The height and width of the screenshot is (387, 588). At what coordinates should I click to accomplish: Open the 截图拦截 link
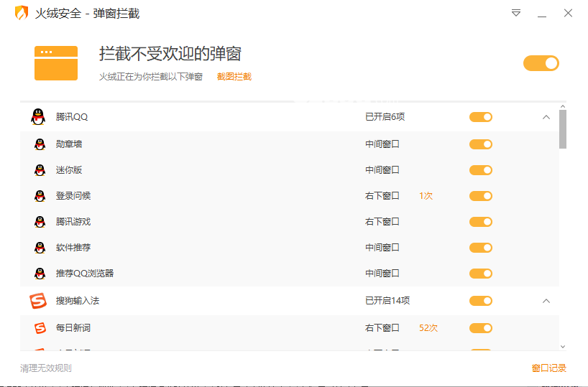pyautogui.click(x=234, y=77)
